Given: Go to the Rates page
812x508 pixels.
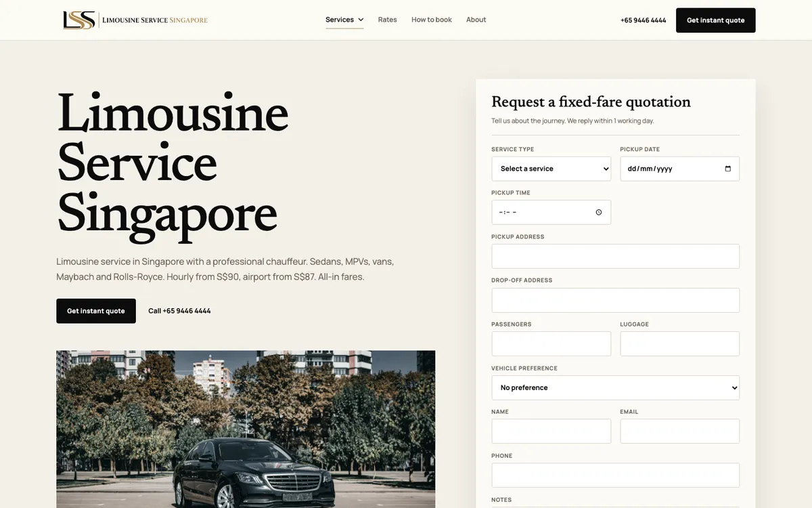Looking at the screenshot, I should (x=388, y=20).
